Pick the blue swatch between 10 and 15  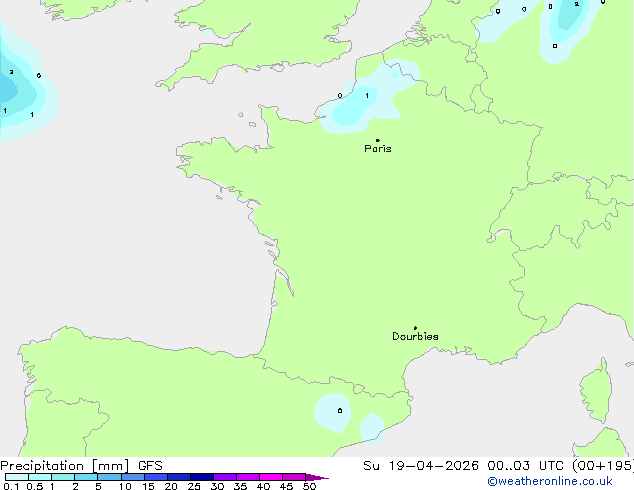tap(133, 477)
